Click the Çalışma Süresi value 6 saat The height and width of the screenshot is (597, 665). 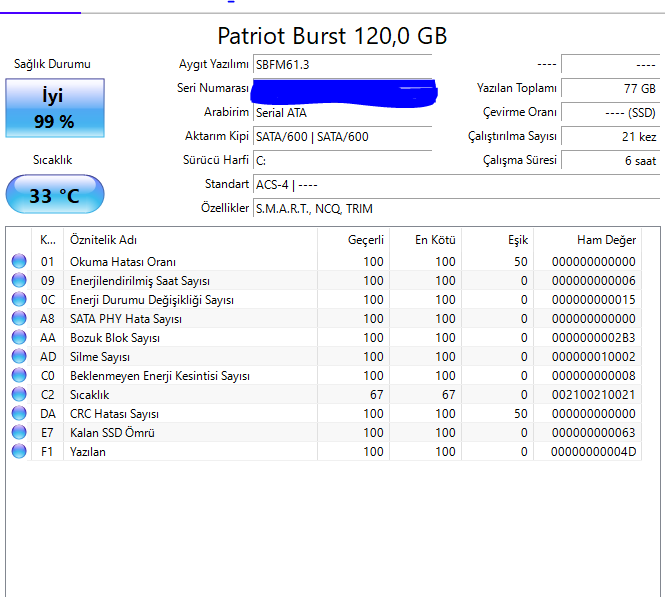point(610,161)
